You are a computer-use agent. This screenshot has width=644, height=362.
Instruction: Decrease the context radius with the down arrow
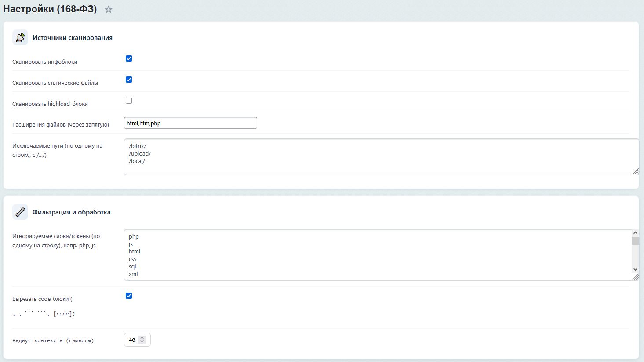pos(142,342)
